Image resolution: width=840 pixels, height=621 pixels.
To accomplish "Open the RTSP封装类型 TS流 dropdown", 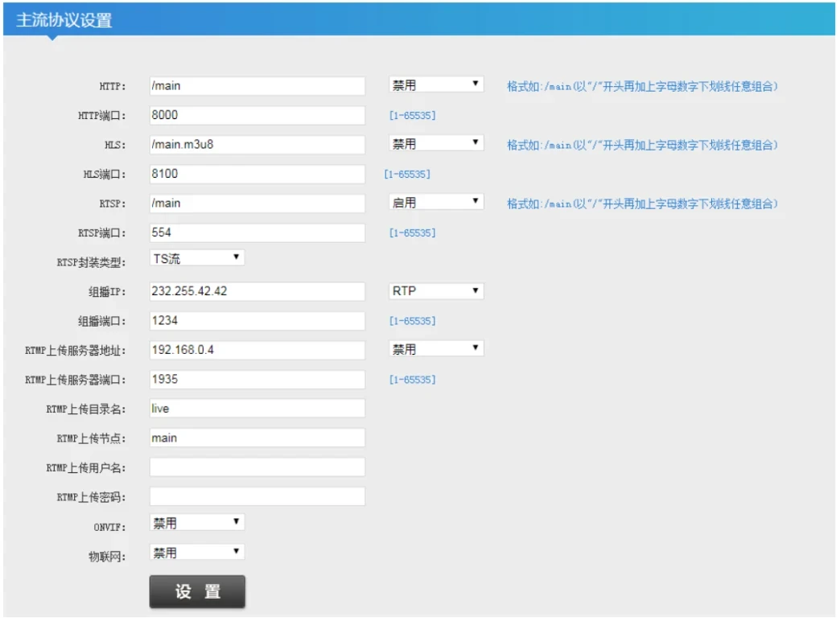I will coord(196,258).
